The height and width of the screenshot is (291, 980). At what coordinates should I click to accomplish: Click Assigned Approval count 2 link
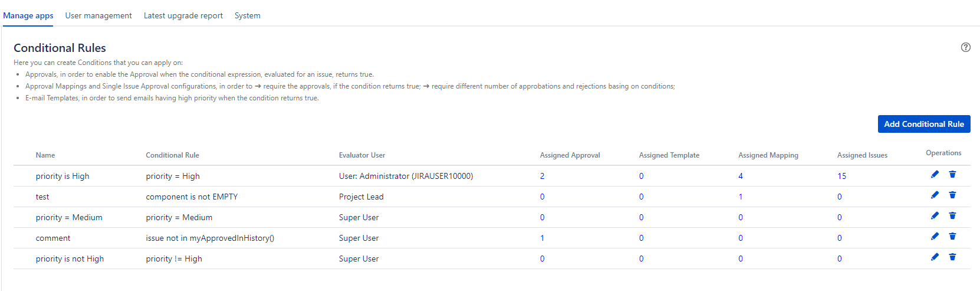pyautogui.click(x=542, y=176)
